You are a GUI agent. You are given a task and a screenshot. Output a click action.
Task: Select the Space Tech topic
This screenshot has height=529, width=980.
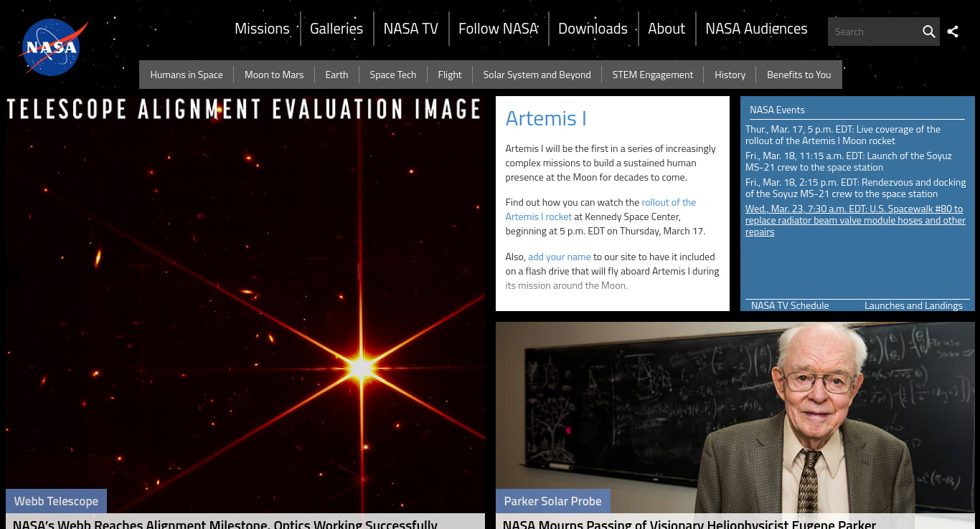point(392,75)
